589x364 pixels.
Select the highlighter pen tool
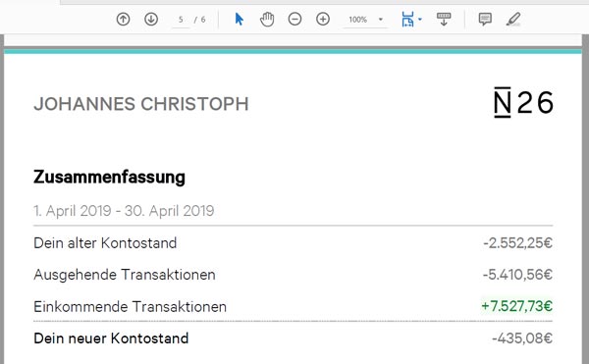(x=513, y=20)
